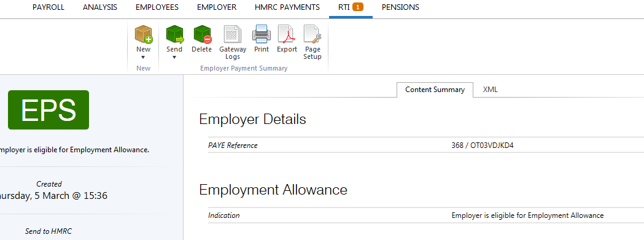Switch to the ANALYSIS tab

(100, 7)
